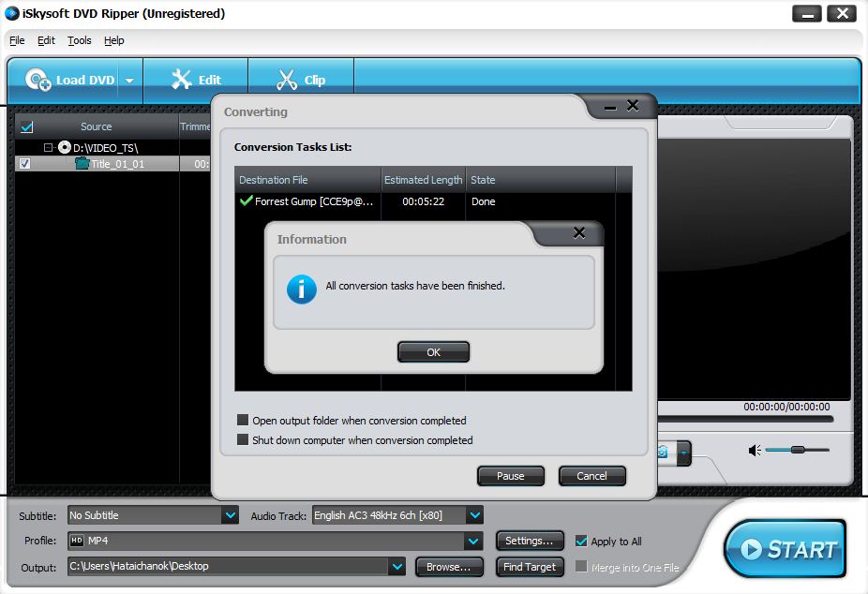Uncheck the Title_01_01 checkbox
The width and height of the screenshot is (868, 594).
coord(25,164)
